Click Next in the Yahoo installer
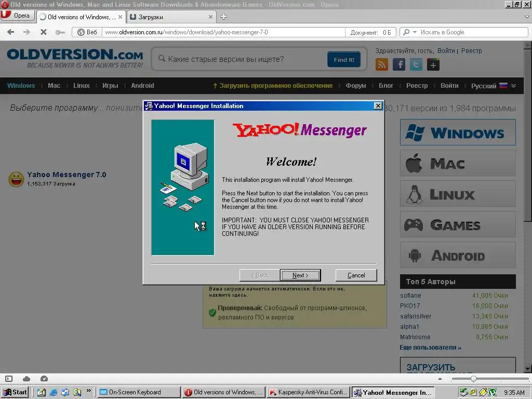The height and width of the screenshot is (399, 532). pyautogui.click(x=300, y=275)
